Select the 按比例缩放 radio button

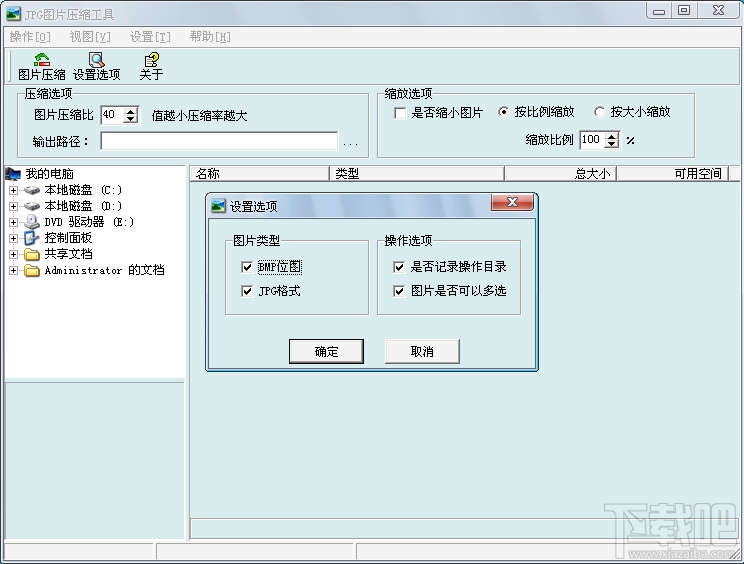503,112
